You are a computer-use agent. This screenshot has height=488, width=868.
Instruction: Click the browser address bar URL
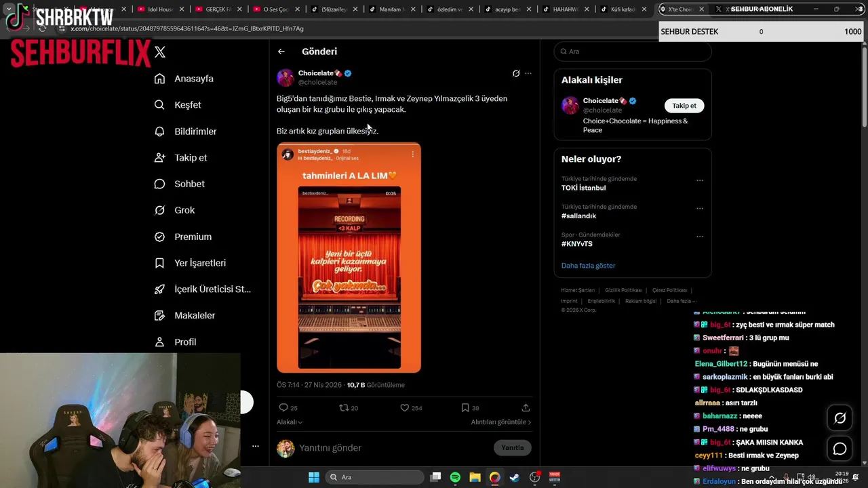tap(187, 28)
